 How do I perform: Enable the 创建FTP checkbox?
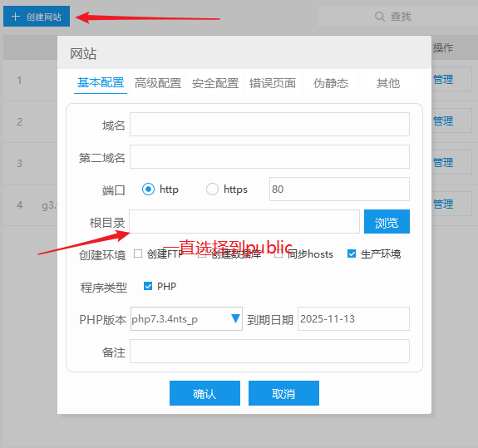pyautogui.click(x=138, y=254)
